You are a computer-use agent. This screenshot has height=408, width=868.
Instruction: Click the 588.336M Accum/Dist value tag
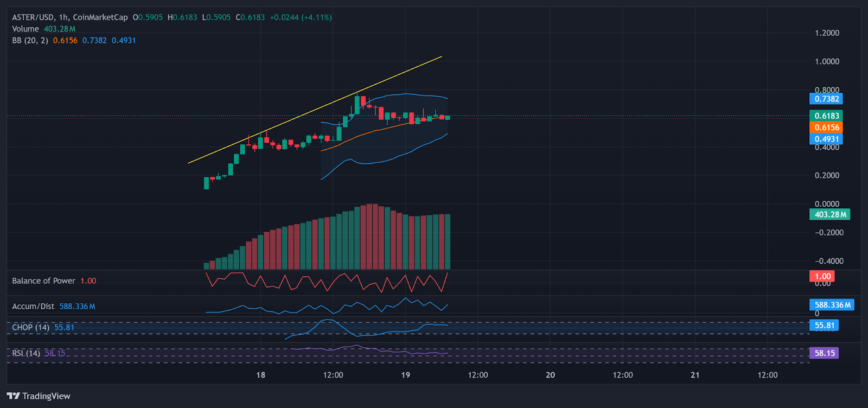click(832, 305)
